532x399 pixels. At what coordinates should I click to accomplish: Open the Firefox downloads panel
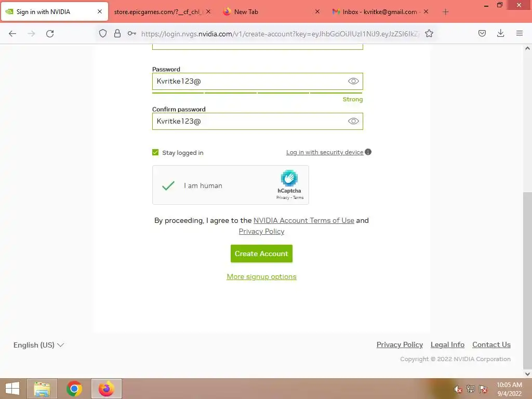[500, 33]
